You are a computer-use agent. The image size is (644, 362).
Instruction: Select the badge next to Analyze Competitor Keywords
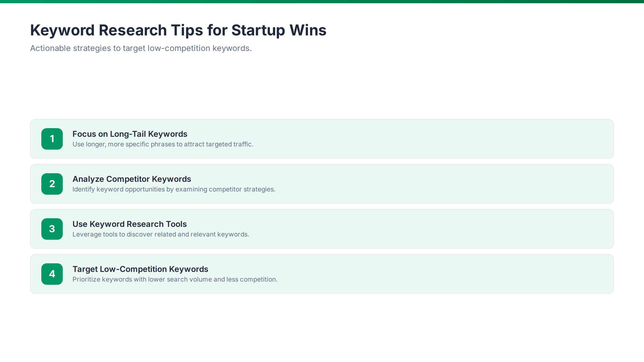click(x=52, y=184)
